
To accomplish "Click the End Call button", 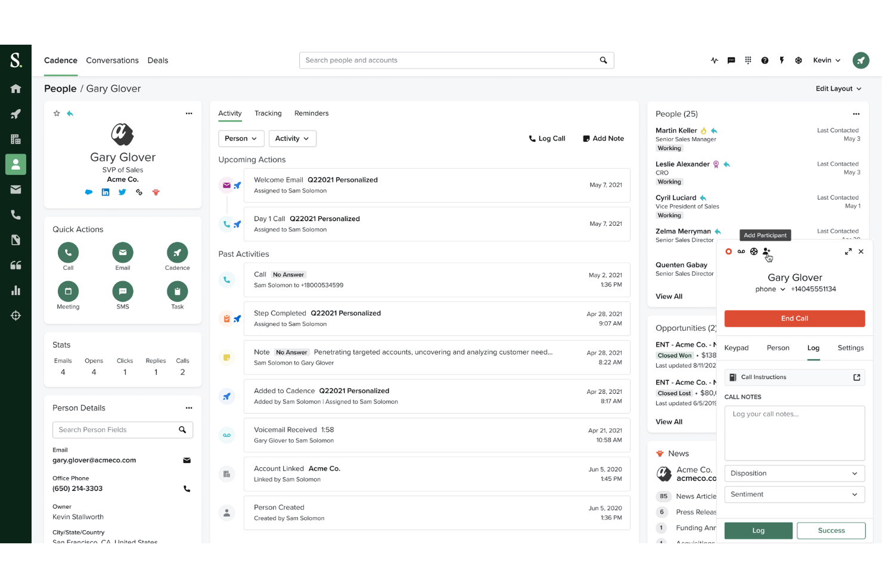I will (794, 319).
